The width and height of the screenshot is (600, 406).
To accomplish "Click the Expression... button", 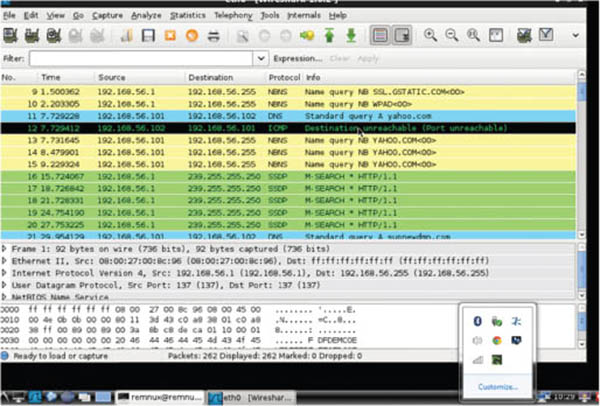I will [297, 59].
